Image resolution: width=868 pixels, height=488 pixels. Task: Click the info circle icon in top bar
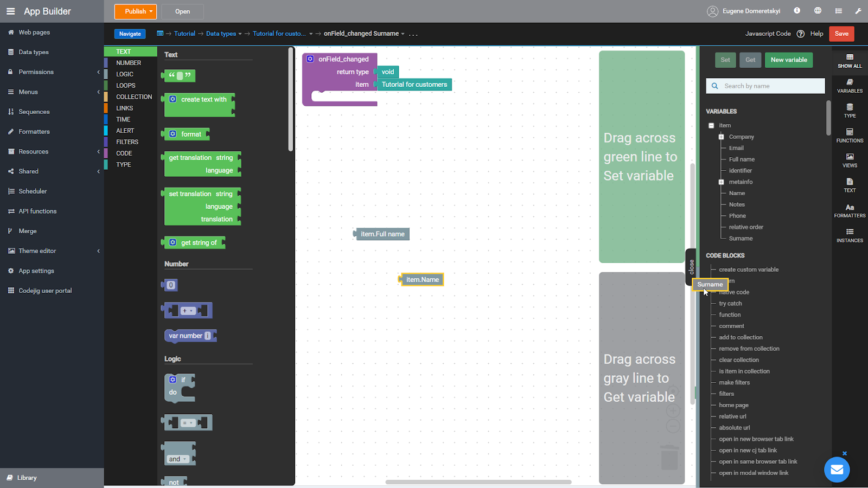797,10
